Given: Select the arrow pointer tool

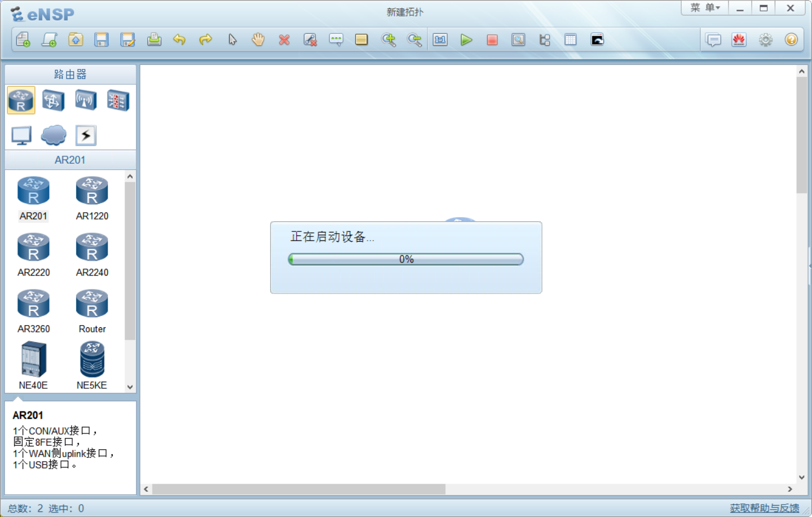Looking at the screenshot, I should coord(232,40).
